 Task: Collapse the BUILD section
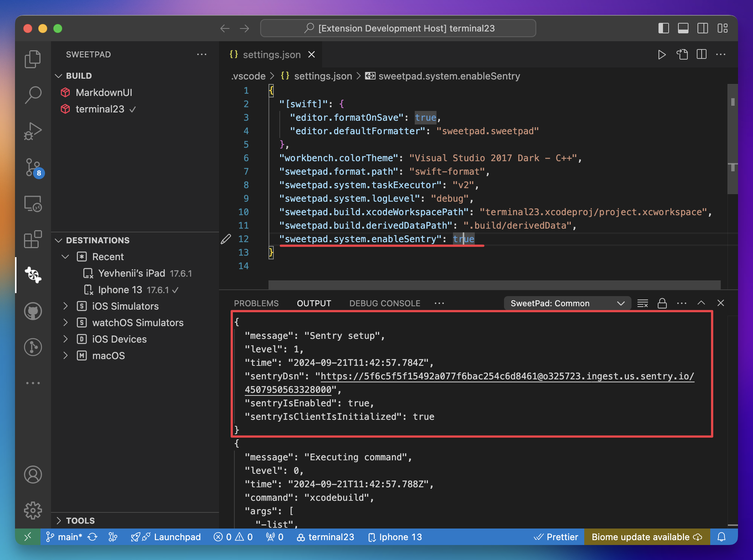tap(58, 76)
